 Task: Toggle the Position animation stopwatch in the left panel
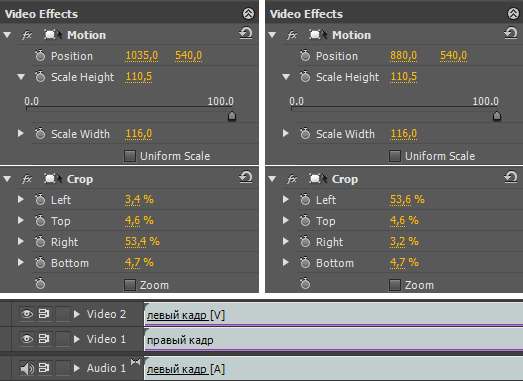(40, 56)
